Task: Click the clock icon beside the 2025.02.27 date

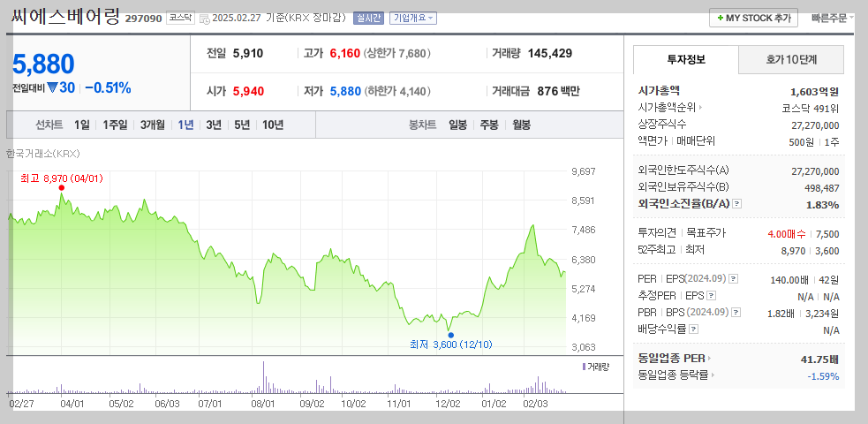Action: point(204,19)
